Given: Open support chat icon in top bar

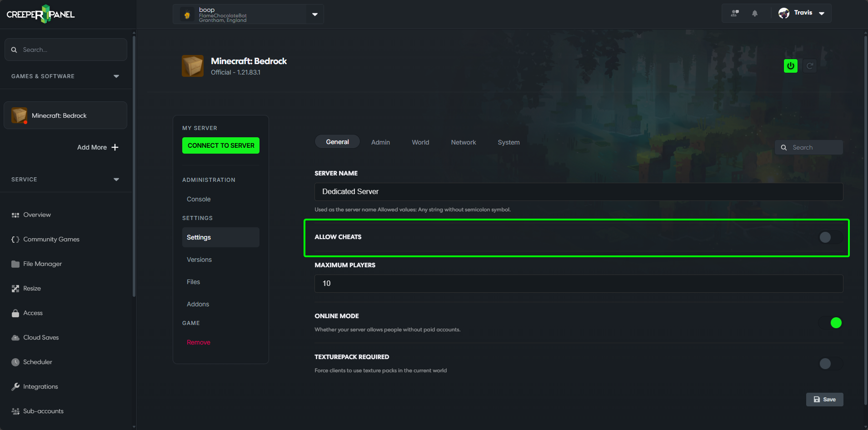Looking at the screenshot, I should point(734,13).
